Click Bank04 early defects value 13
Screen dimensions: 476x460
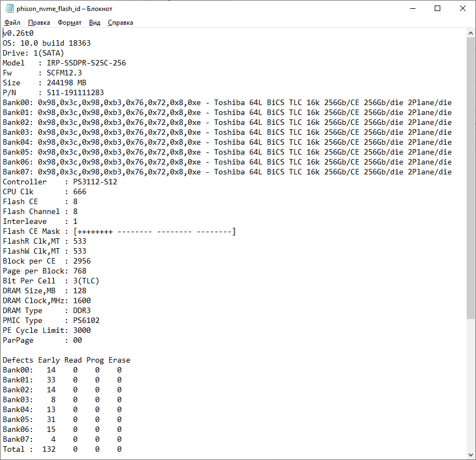coord(51,409)
